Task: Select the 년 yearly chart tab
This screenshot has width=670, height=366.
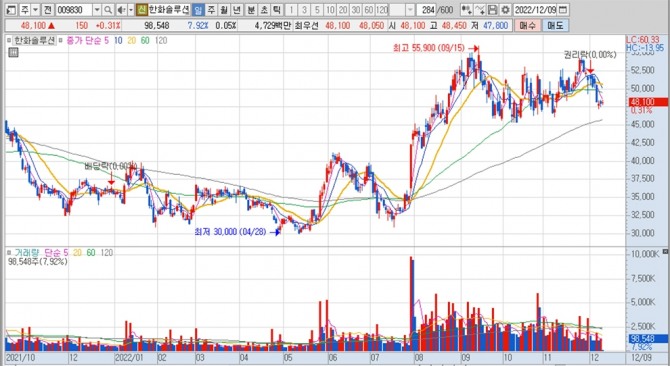Action: coord(236,10)
